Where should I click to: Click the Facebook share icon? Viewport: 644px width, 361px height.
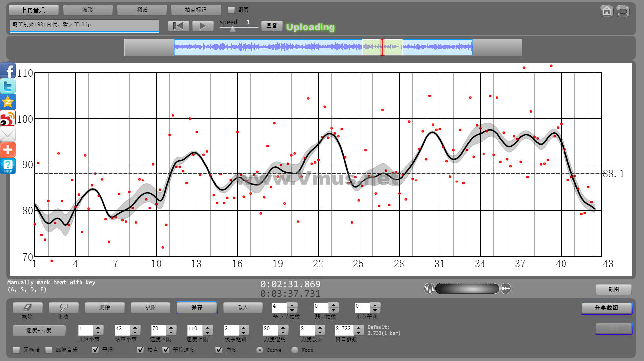[8, 70]
